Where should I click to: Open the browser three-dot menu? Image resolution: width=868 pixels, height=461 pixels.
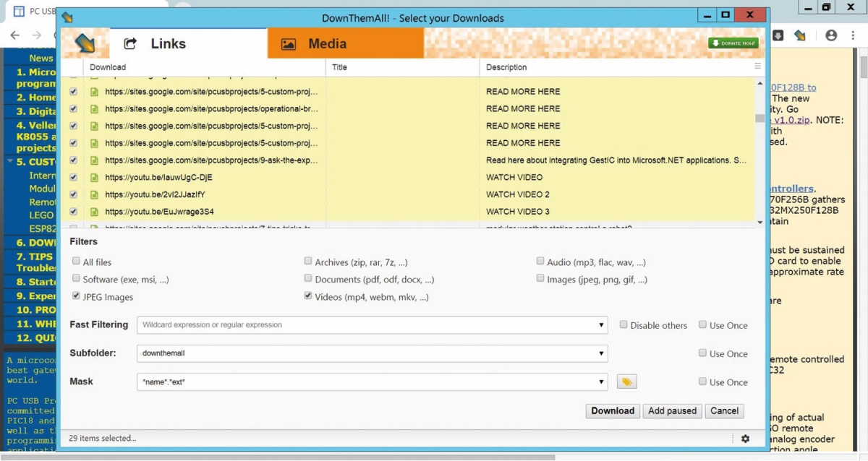pos(854,35)
